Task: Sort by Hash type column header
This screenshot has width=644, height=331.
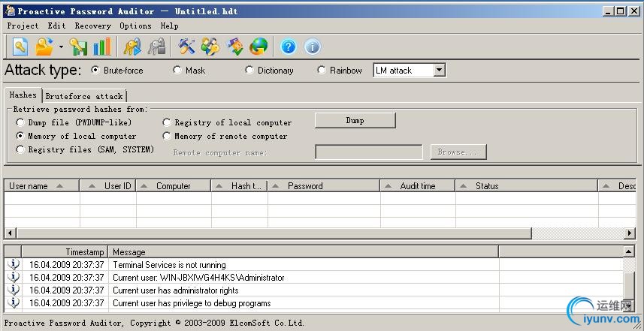Action: tap(240, 186)
